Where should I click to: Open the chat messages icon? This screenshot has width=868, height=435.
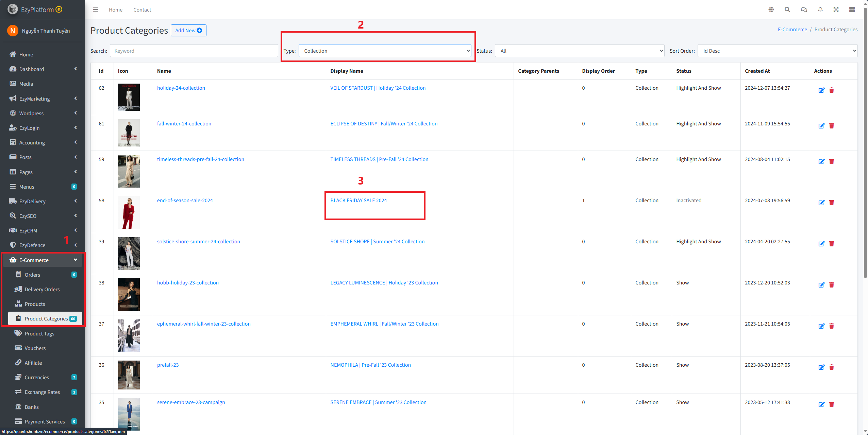(x=804, y=10)
